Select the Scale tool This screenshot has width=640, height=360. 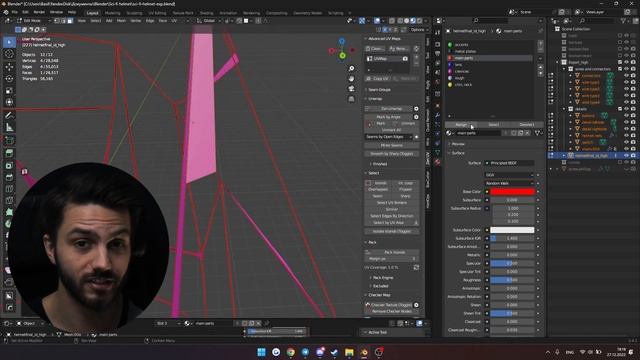pos(9,91)
